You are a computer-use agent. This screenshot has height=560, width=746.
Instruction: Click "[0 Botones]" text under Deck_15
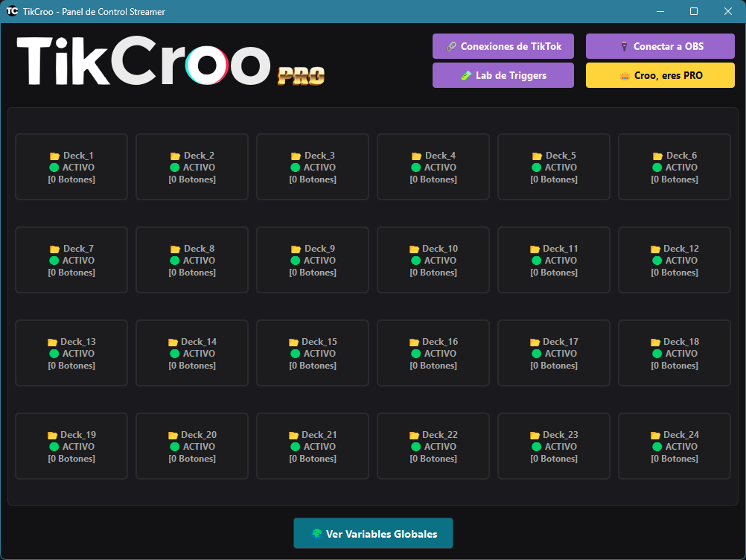click(313, 366)
